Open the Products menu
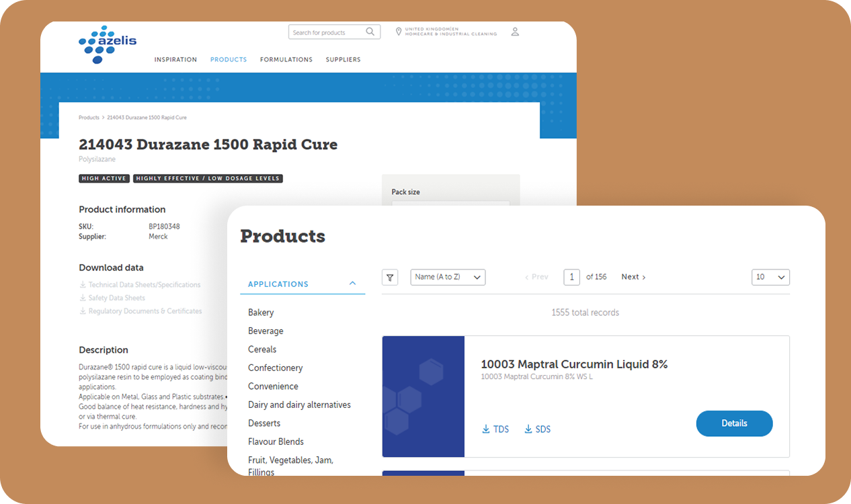This screenshot has height=504, width=851. (229, 60)
